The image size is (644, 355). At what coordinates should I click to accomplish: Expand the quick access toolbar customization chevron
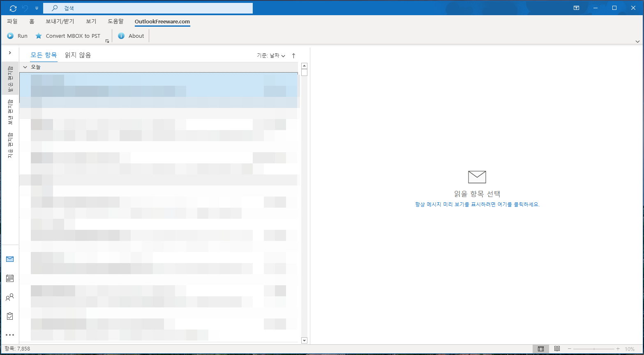(37, 7)
